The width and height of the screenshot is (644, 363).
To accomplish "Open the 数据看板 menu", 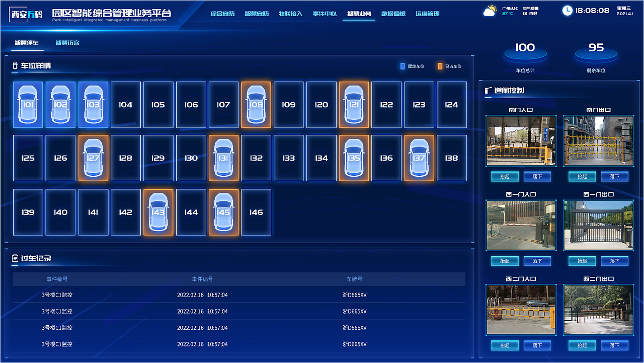I will click(x=393, y=14).
